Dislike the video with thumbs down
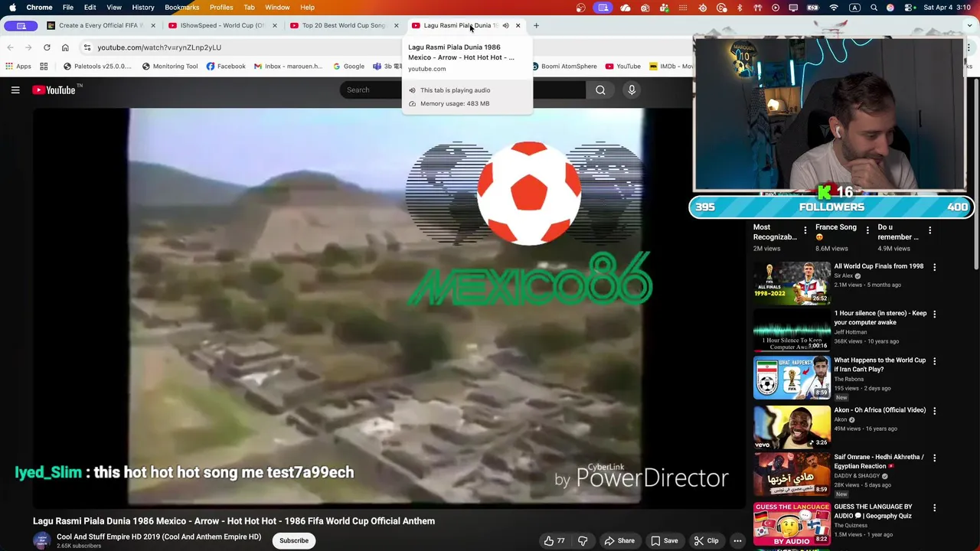Viewport: 980px width, 551px height. click(583, 541)
